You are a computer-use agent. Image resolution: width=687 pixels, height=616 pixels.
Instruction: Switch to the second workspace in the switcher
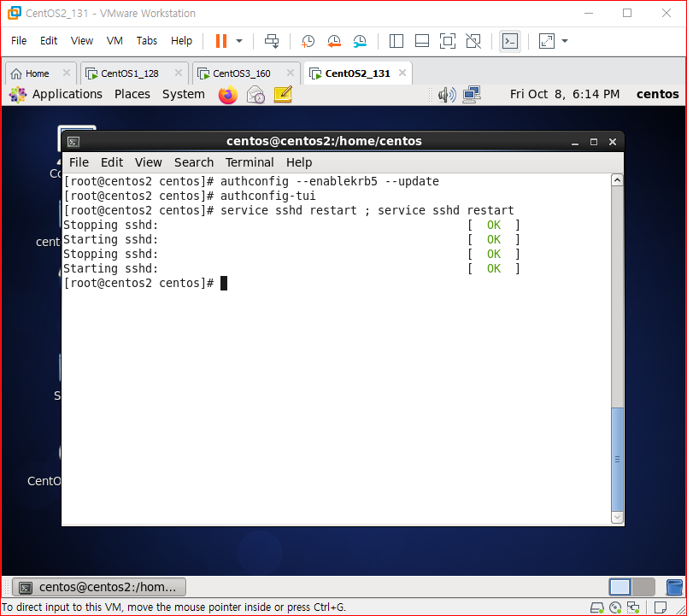tap(643, 587)
